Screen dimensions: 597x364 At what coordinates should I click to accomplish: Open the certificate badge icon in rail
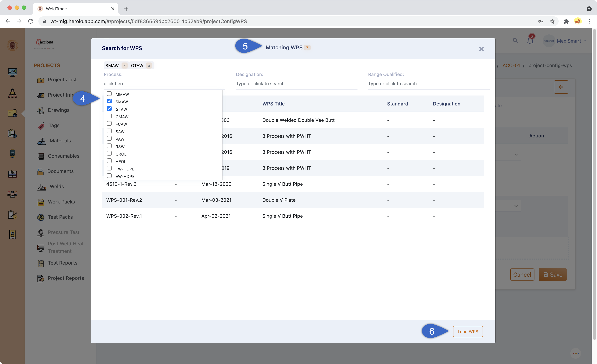point(12,235)
